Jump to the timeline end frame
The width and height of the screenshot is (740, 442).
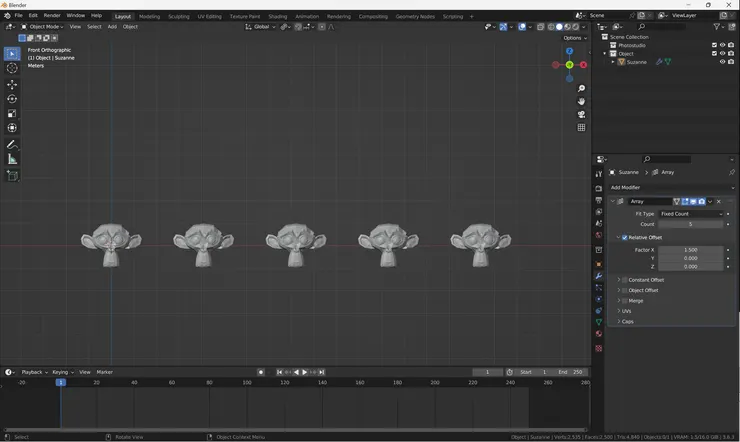(322, 372)
